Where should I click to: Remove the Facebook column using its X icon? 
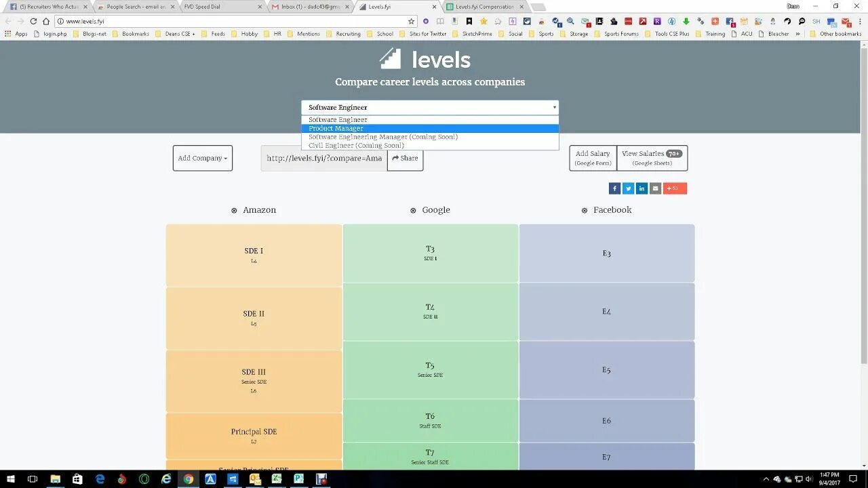585,211
